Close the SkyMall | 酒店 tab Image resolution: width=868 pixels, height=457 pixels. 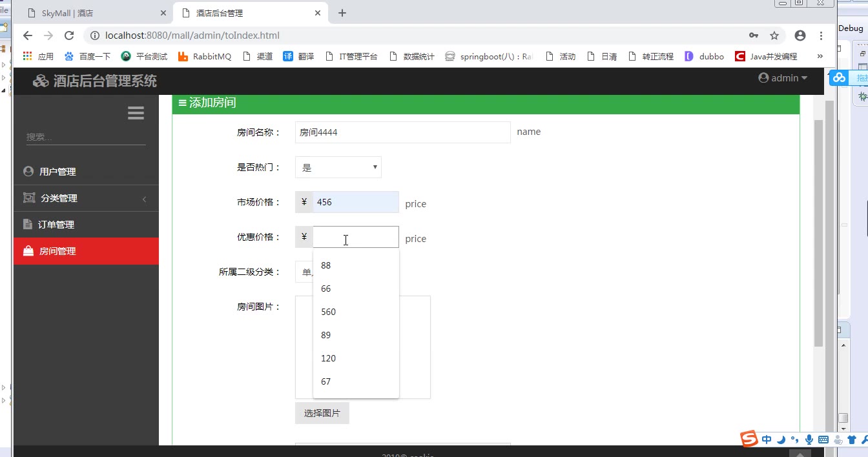pyautogui.click(x=163, y=13)
